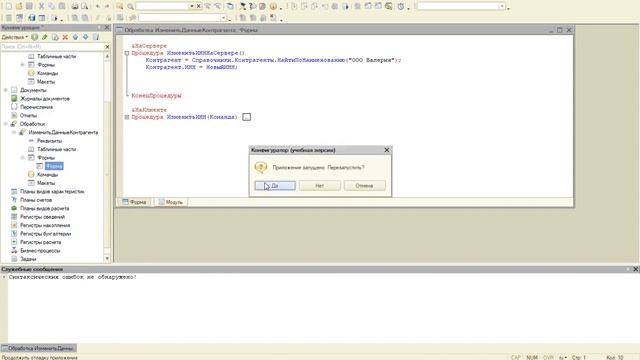
Task: Select the Реквизиты tree item
Action: pyautogui.click(x=49, y=141)
